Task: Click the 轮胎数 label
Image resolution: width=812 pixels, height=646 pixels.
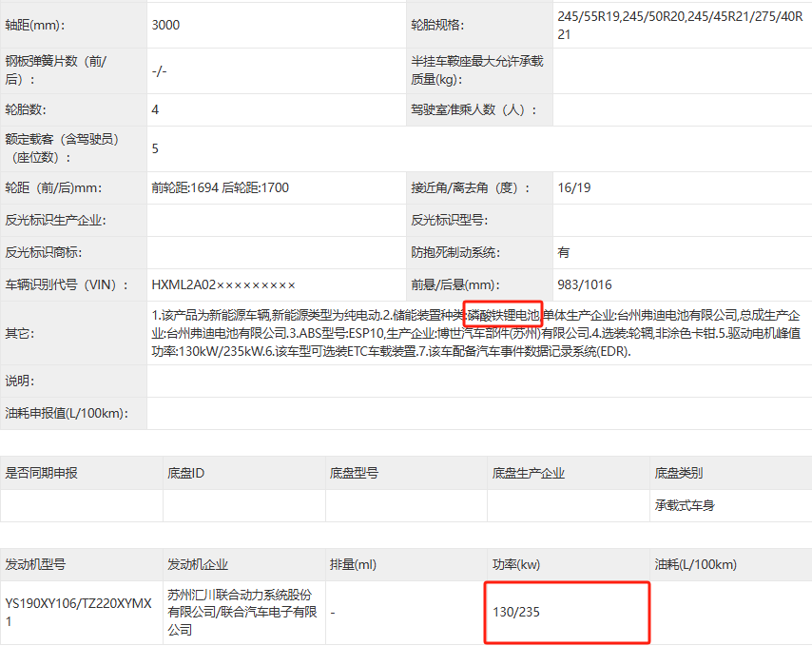Action: (x=26, y=109)
